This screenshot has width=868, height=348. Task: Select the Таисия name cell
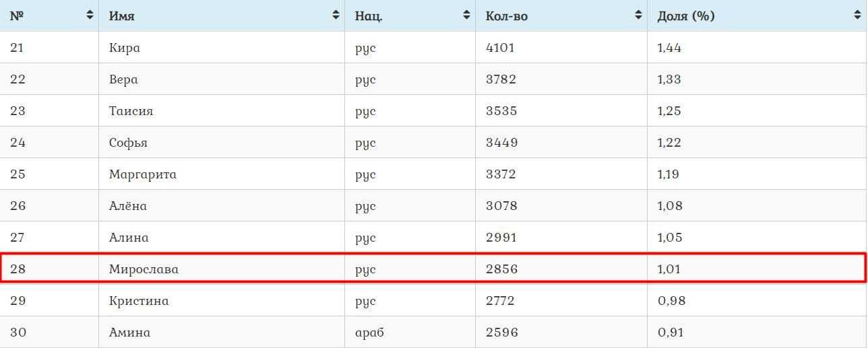tap(131, 111)
